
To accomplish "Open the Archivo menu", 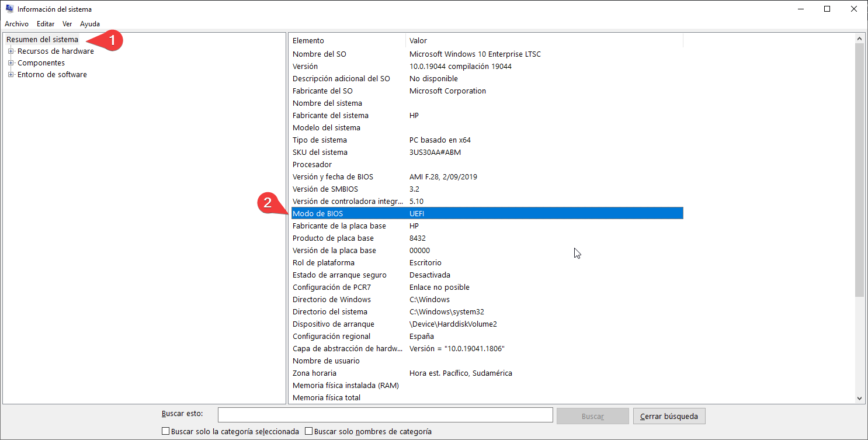I will coord(16,24).
